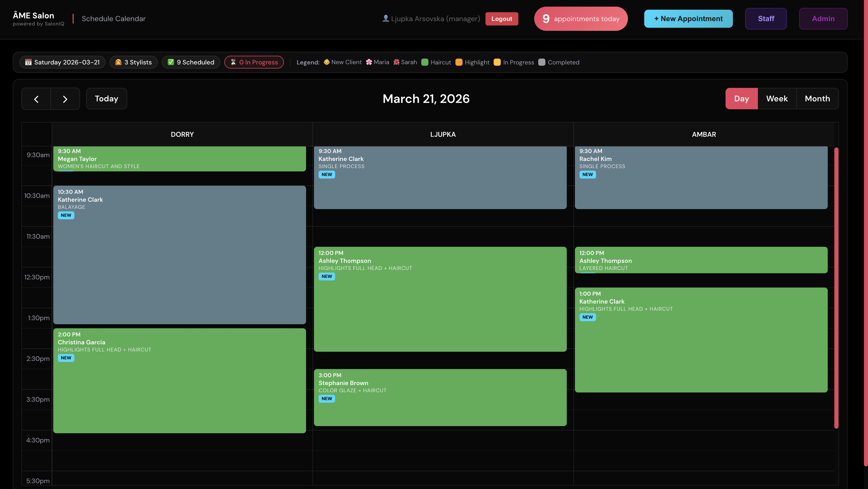868x489 pixels.
Task: Open Katherine Clark's 1:00 PM appointment
Action: coord(701,340)
